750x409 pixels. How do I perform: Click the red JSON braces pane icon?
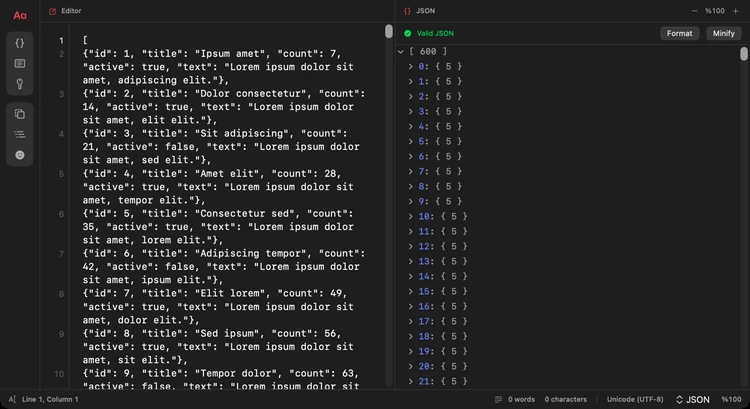(x=408, y=11)
